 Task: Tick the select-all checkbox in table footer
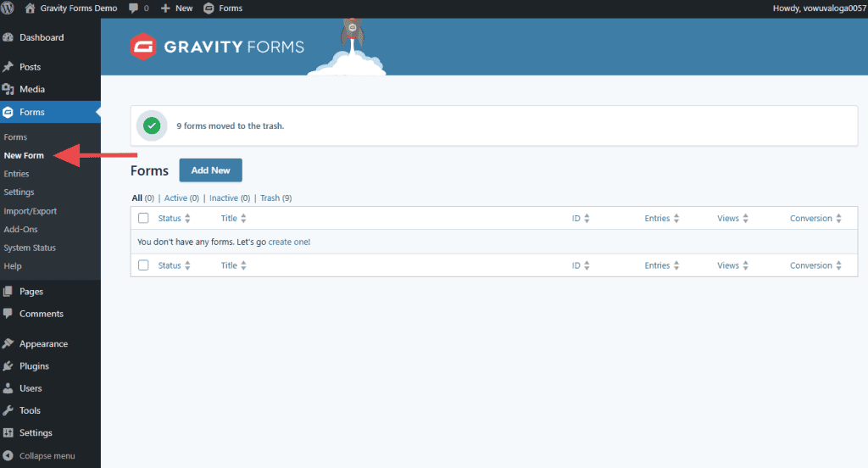143,265
